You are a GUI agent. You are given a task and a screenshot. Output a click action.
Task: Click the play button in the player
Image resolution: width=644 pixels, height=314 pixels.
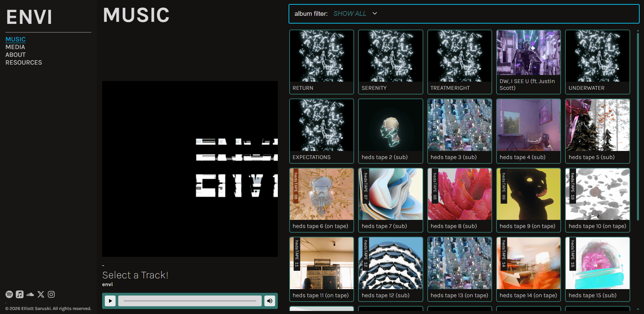click(x=110, y=301)
